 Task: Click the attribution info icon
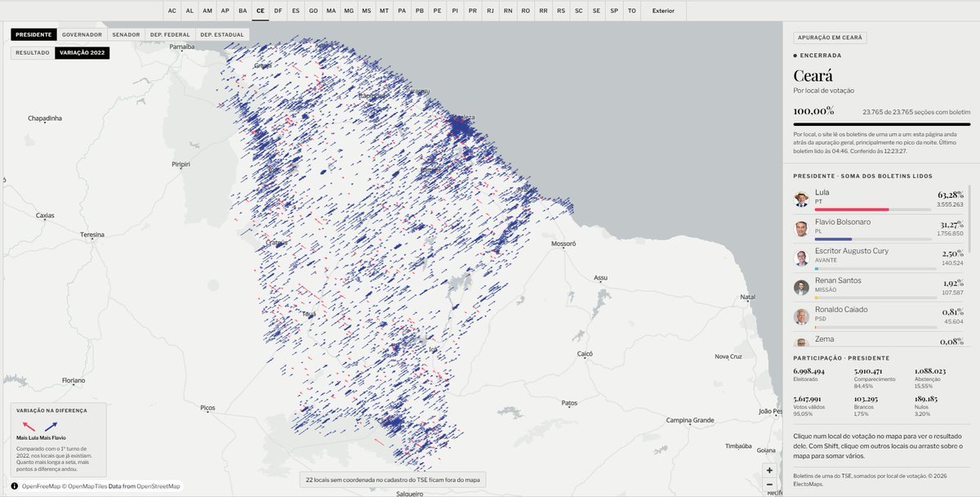tap(16, 486)
